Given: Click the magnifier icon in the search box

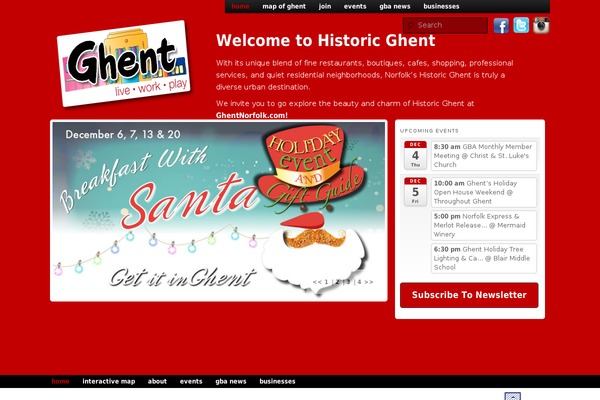Looking at the screenshot, I should click(410, 26).
